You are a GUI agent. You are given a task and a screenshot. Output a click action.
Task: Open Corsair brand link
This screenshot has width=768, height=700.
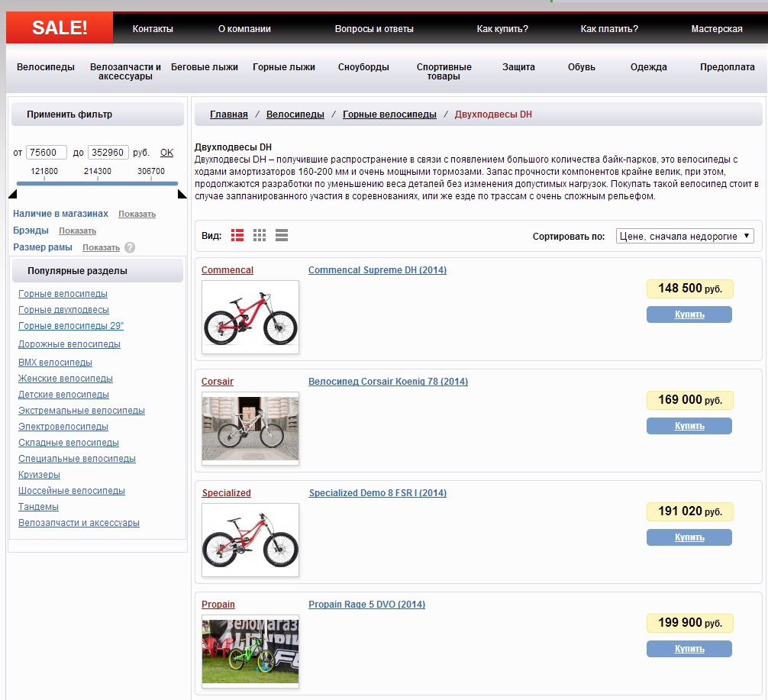click(x=218, y=382)
